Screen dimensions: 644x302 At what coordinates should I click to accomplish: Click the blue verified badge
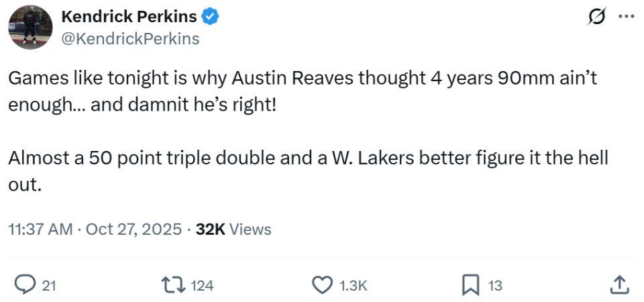pyautogui.click(x=211, y=17)
